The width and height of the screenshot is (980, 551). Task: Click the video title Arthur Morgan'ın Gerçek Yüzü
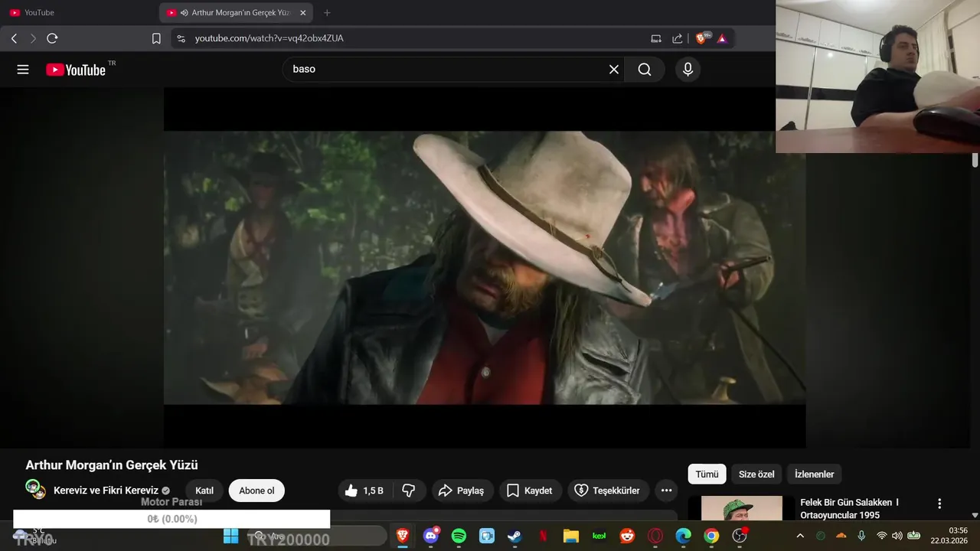click(x=112, y=465)
